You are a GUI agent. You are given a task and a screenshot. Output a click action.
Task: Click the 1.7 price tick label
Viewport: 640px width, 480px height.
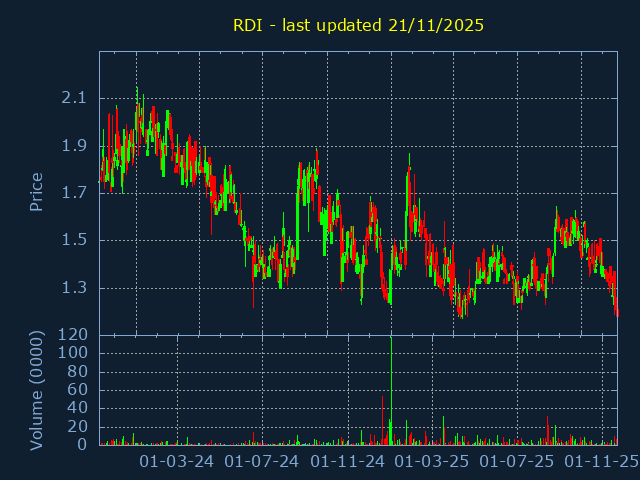[73, 193]
